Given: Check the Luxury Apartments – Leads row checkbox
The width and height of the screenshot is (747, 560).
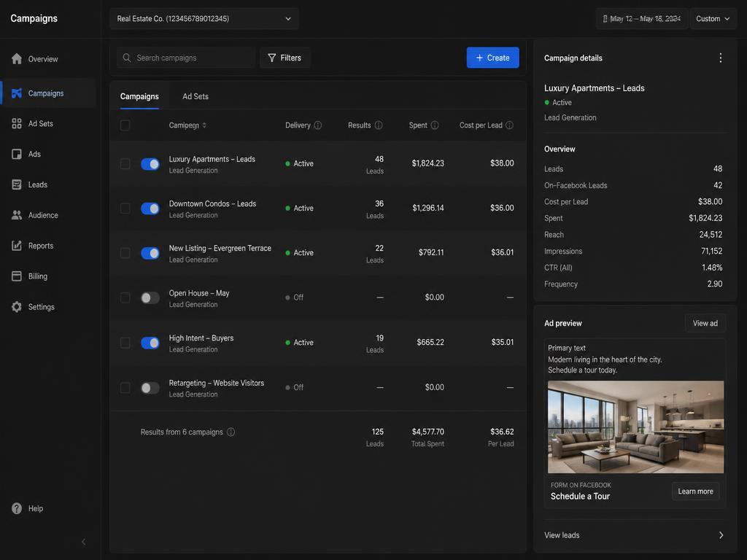Looking at the screenshot, I should coord(125,164).
